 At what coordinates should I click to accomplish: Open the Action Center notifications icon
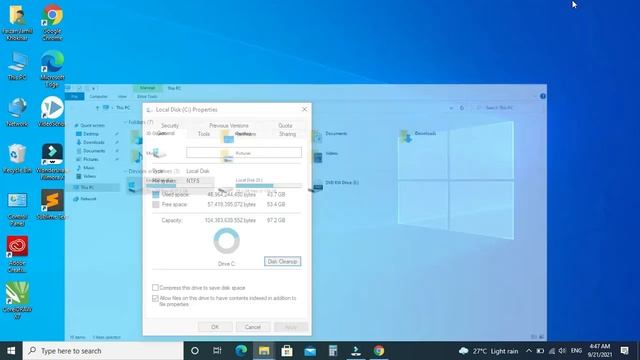click(x=624, y=351)
